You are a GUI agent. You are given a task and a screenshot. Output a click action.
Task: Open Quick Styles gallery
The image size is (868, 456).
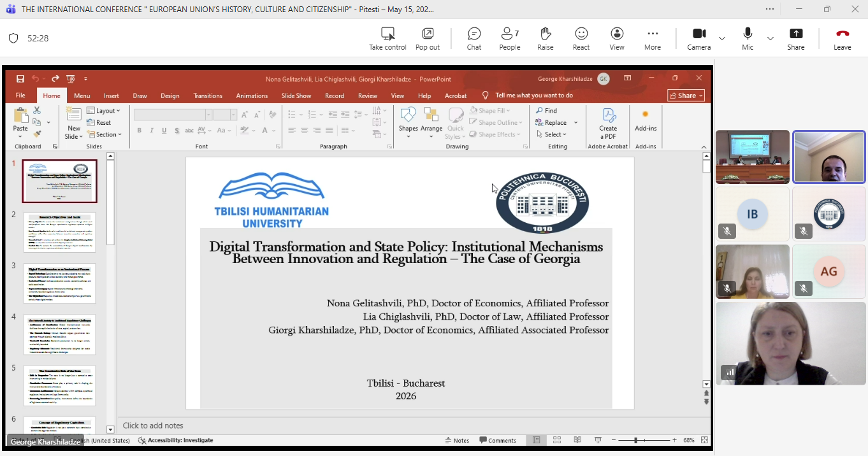tap(455, 124)
